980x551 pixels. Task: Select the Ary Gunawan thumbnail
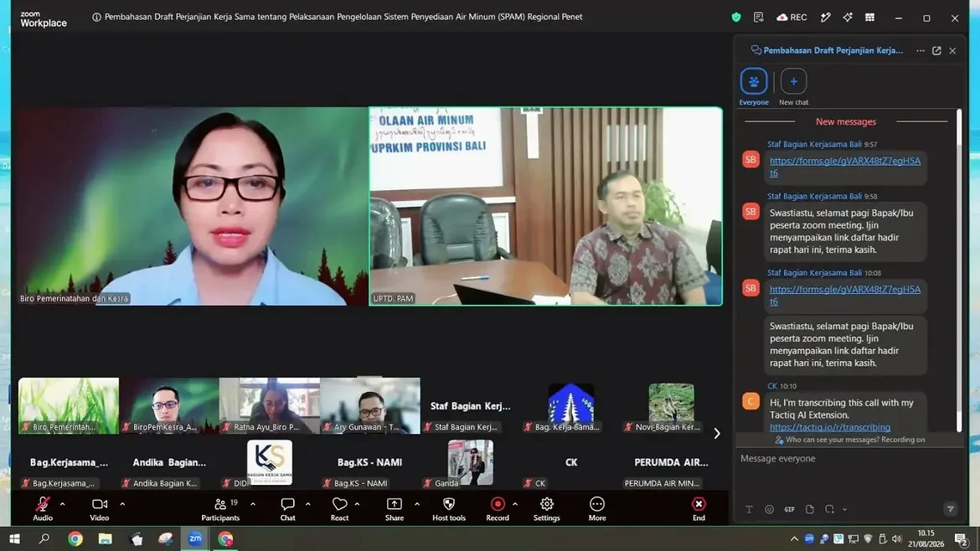click(370, 405)
